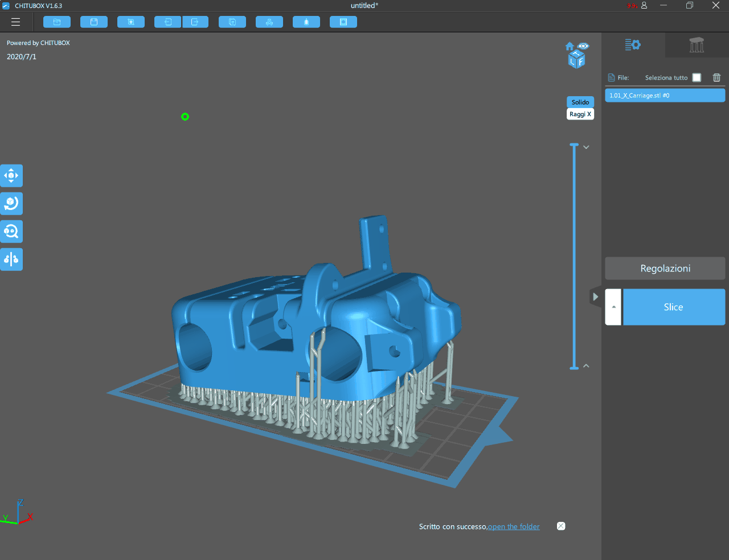This screenshot has width=729, height=560.
Task: Click the Slice button
Action: click(673, 307)
